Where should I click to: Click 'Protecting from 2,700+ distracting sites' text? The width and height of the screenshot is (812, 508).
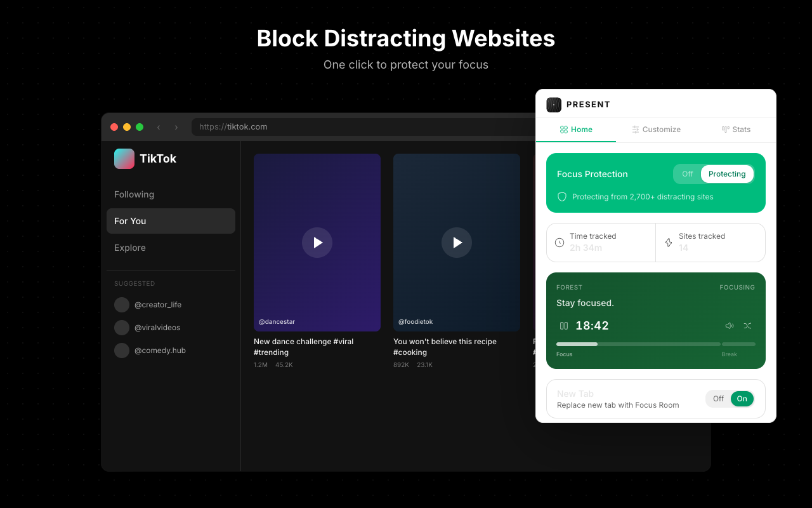tap(643, 197)
